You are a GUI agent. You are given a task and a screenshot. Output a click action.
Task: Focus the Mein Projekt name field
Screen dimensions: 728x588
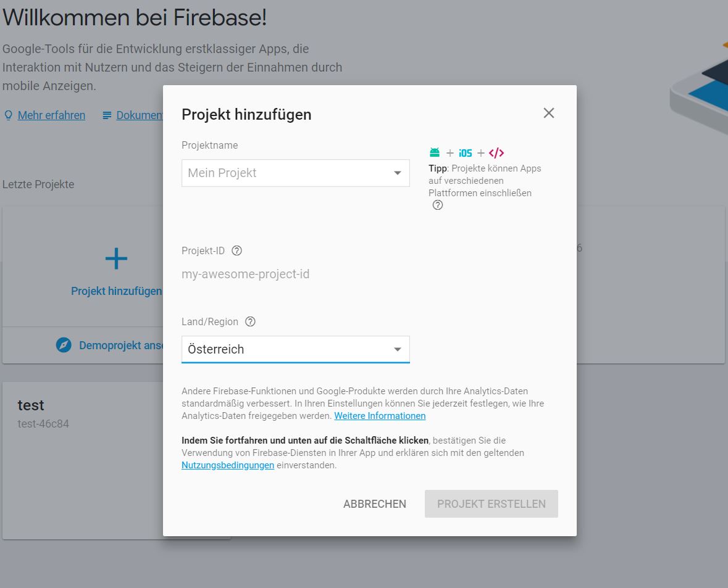[x=295, y=173]
